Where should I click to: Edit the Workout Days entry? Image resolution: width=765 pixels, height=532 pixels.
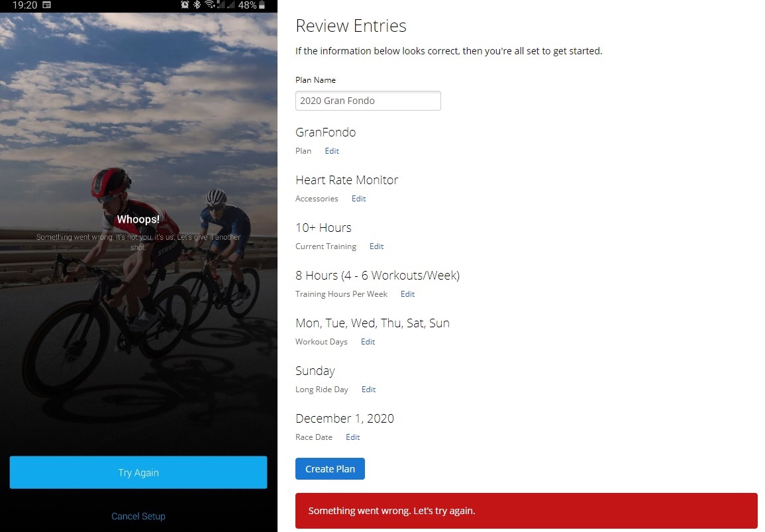pos(368,342)
